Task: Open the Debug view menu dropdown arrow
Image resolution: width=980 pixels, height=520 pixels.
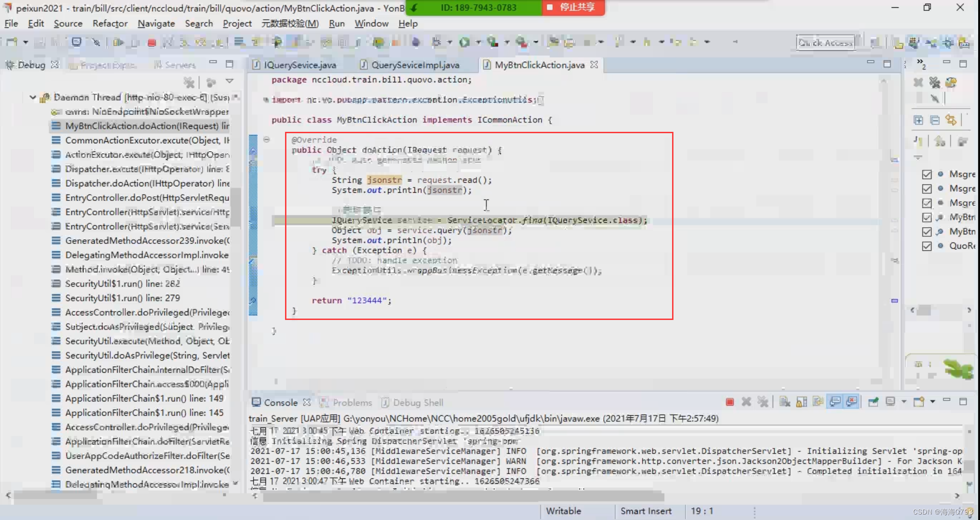Action: point(230,81)
